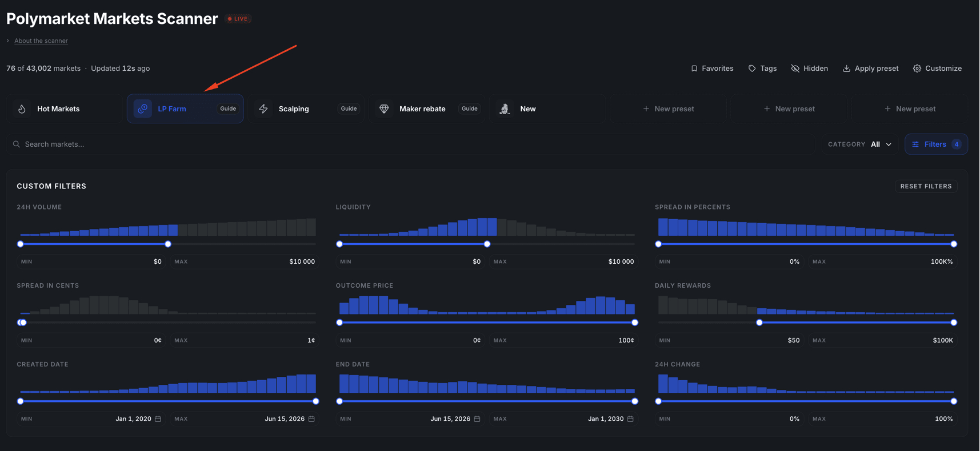The image size is (980, 451).
Task: Click the Reset Filters button
Action: tap(926, 186)
